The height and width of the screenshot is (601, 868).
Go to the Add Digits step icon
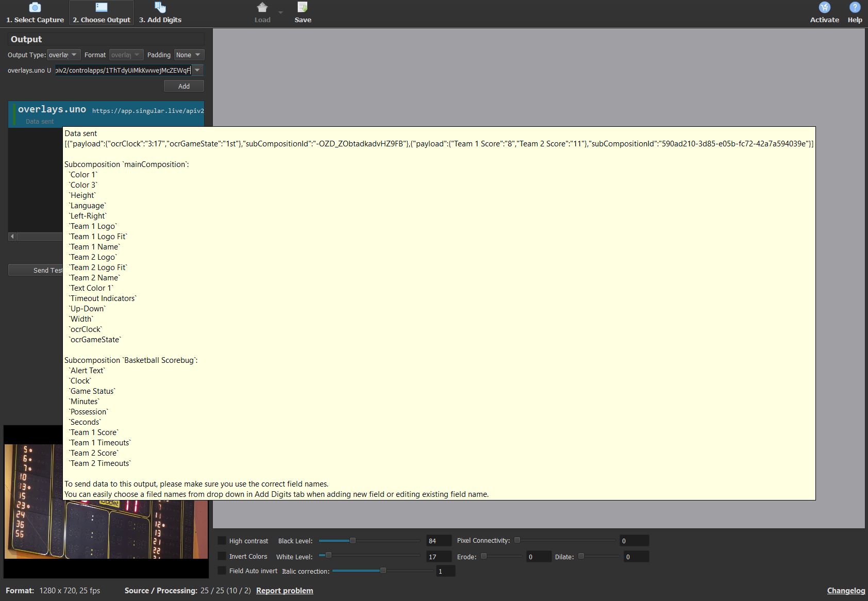pyautogui.click(x=160, y=8)
